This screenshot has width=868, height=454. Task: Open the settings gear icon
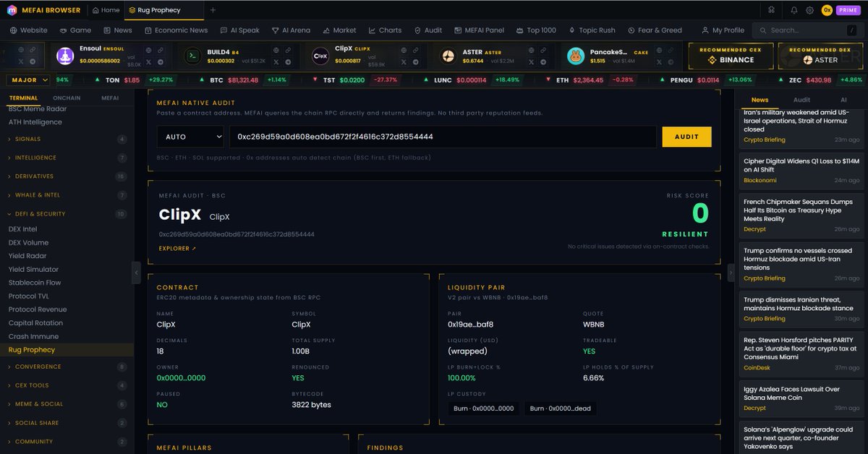pos(809,10)
